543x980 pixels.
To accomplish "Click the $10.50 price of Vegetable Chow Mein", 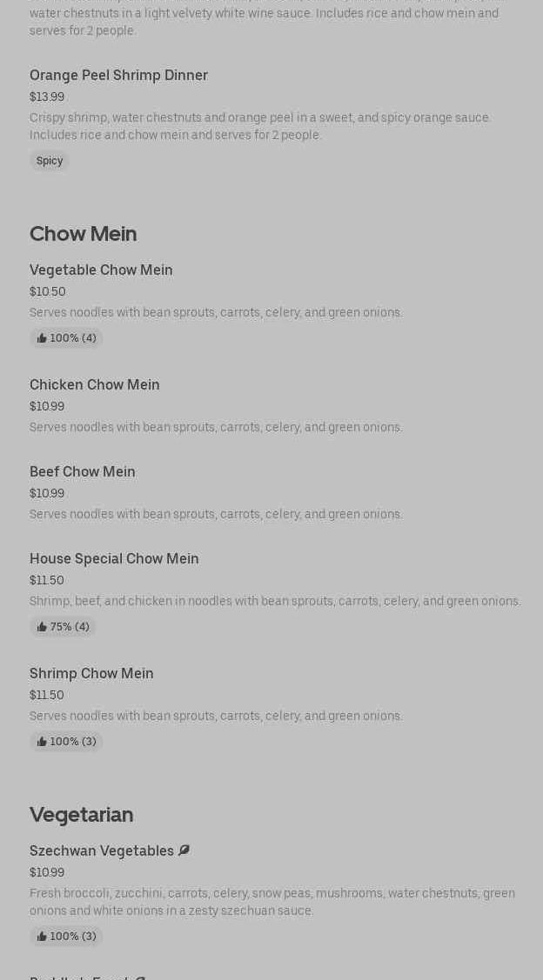I will click(48, 291).
